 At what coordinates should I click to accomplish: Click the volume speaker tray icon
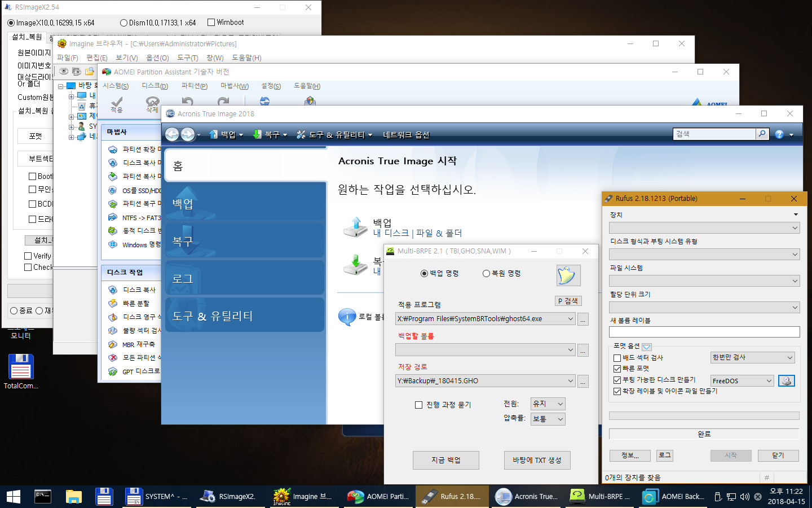744,497
